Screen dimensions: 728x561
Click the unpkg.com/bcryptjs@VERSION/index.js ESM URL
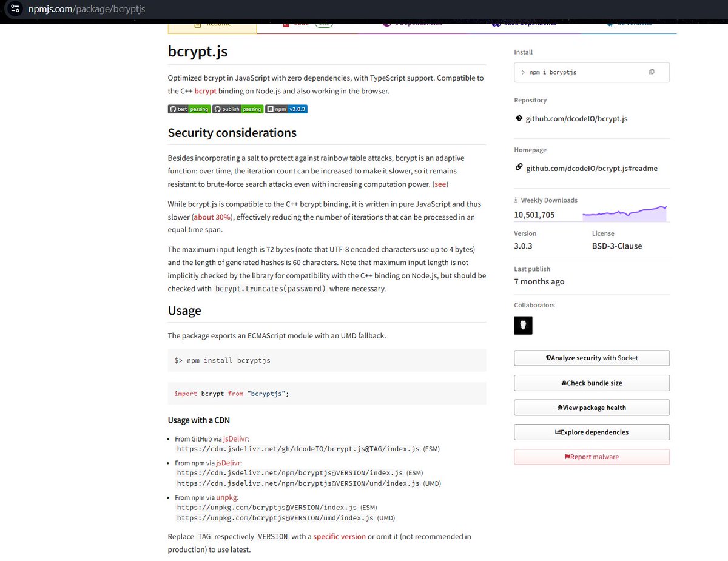[267, 508]
